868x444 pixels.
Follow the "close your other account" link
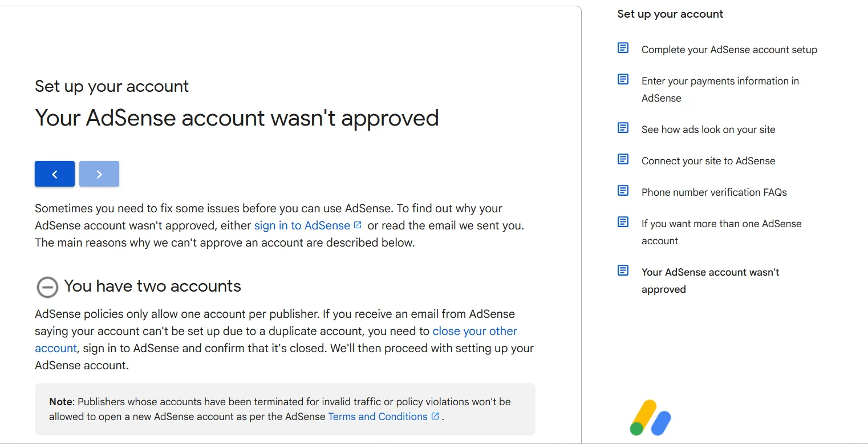point(474,331)
